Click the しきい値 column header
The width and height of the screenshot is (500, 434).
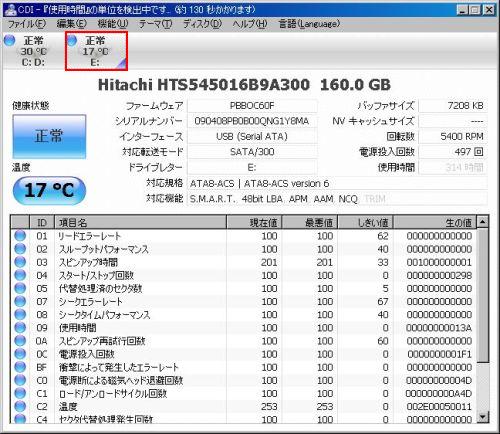click(x=366, y=222)
